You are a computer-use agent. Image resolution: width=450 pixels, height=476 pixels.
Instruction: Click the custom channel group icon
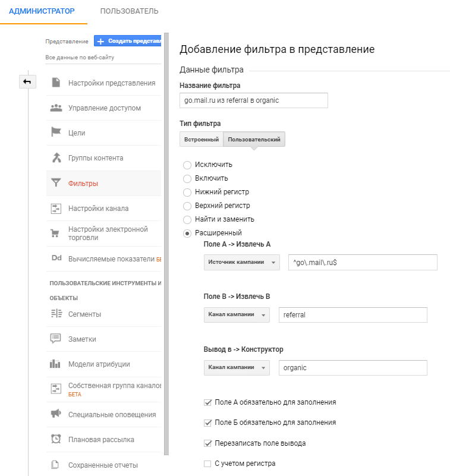56,389
